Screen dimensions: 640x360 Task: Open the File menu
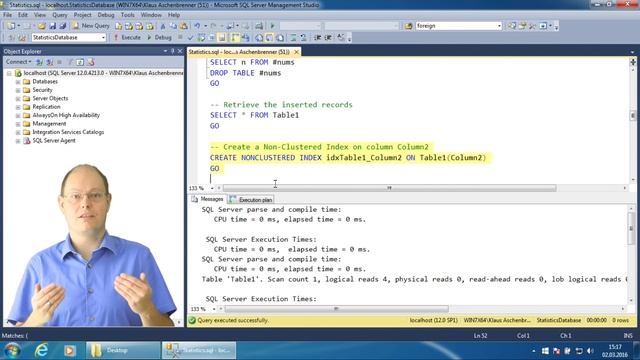click(x=7, y=15)
